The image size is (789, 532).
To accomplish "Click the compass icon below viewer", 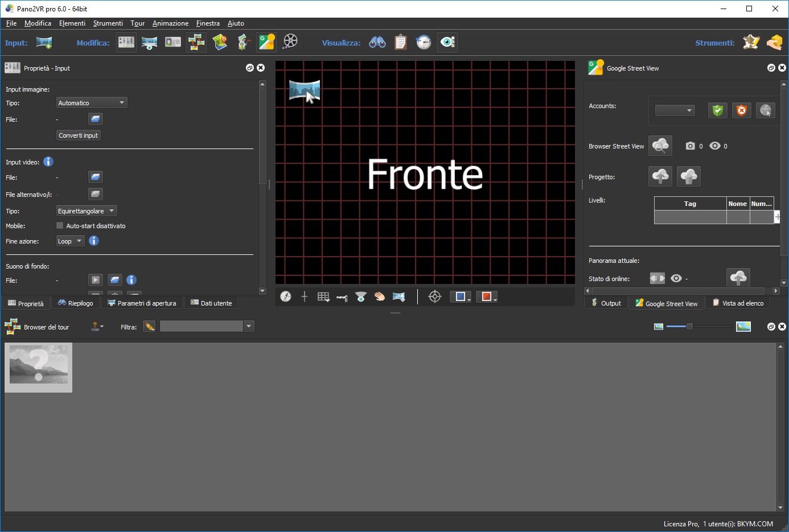I will tap(286, 296).
